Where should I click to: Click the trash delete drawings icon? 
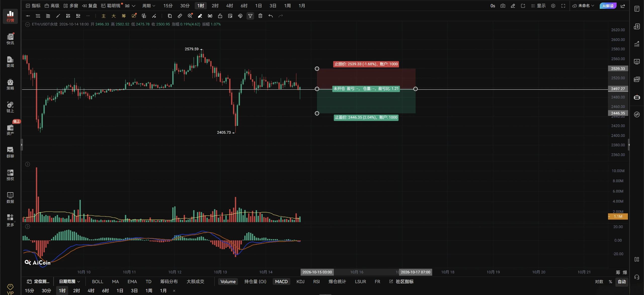coord(260,16)
